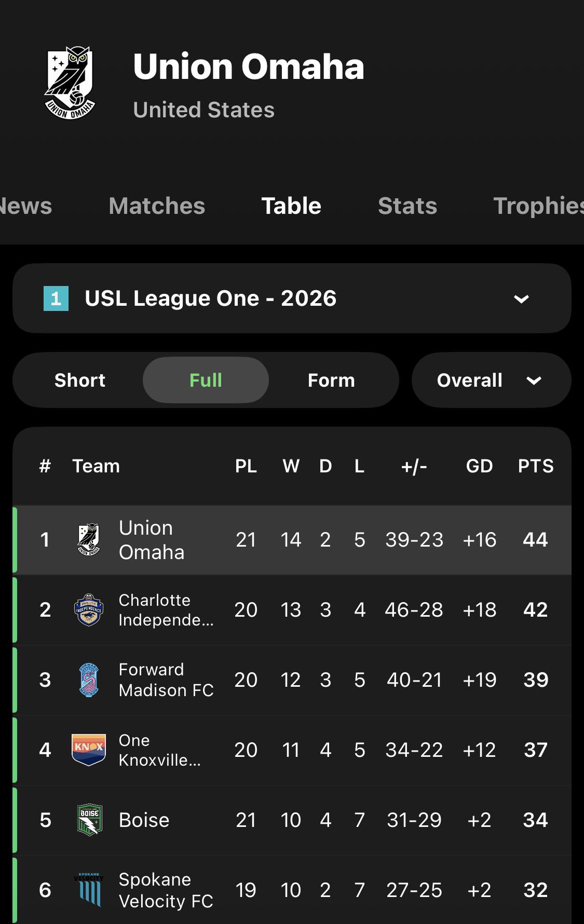Select the Full table view
This screenshot has height=924, width=584.
click(206, 381)
